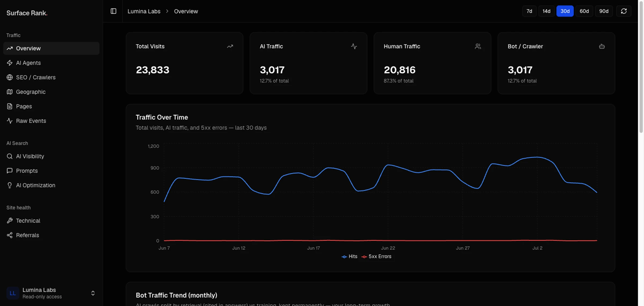Go to SEO / Crawlers section
Image resolution: width=644 pixels, height=306 pixels.
[x=51, y=77]
